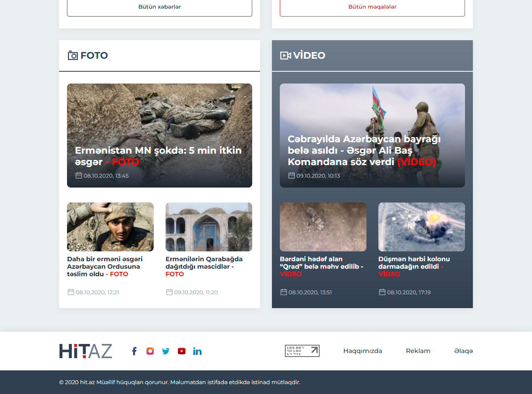This screenshot has width=532, height=394.
Task: Open the YouTube icon in footer
Action: [x=182, y=351]
